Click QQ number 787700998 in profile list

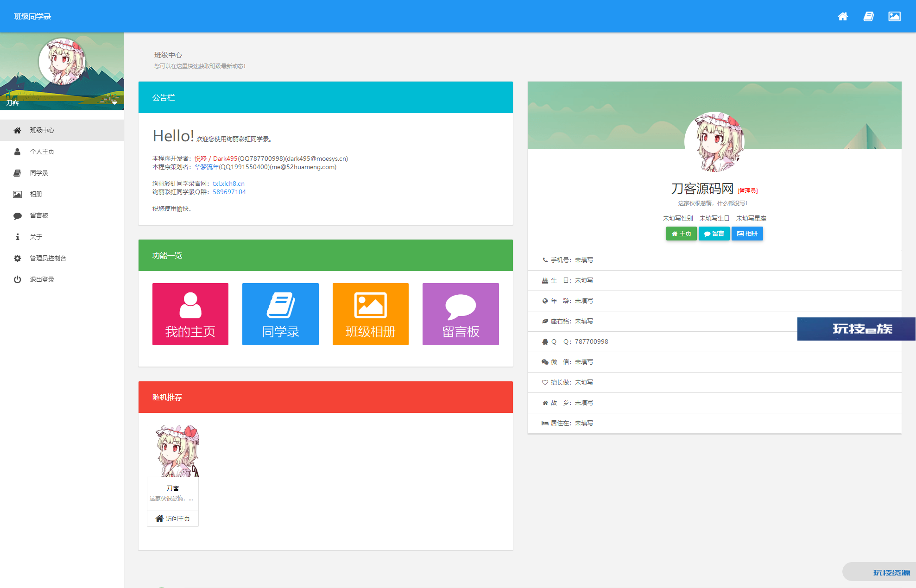(x=591, y=341)
